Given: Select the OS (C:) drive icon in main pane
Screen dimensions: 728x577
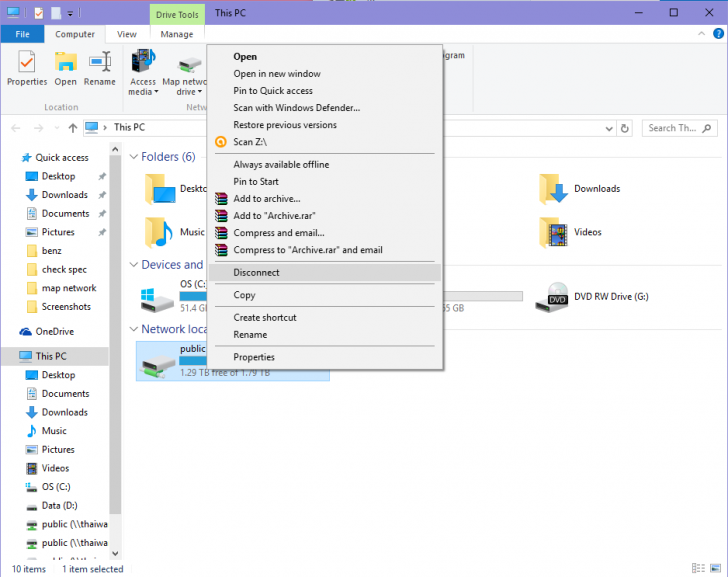Looking at the screenshot, I should coord(157,300).
